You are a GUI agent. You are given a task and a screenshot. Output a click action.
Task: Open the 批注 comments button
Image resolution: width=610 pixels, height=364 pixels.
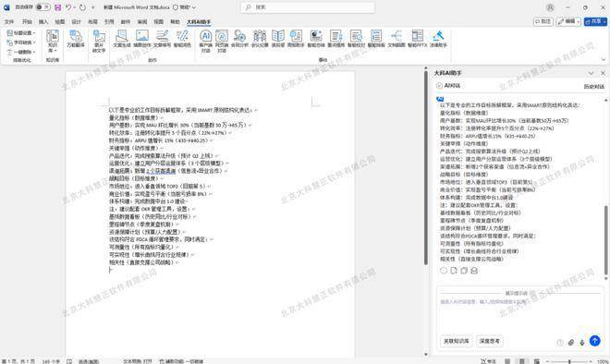[x=543, y=21]
